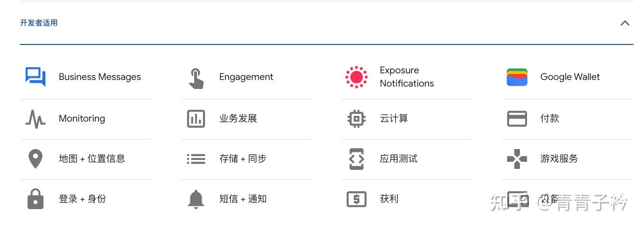
Task: Select the Exposure Notifications text link
Action: [406, 77]
